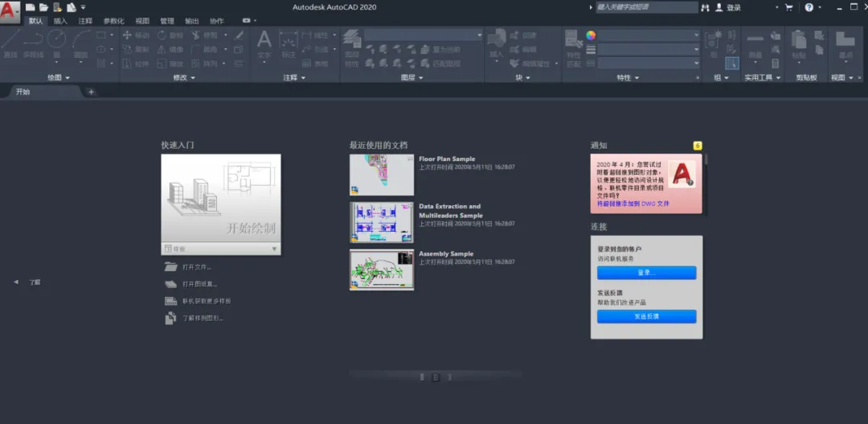This screenshot has width=868, height=424.
Task: Open the 管理 (Manage) ribbon tab
Action: click(x=167, y=21)
